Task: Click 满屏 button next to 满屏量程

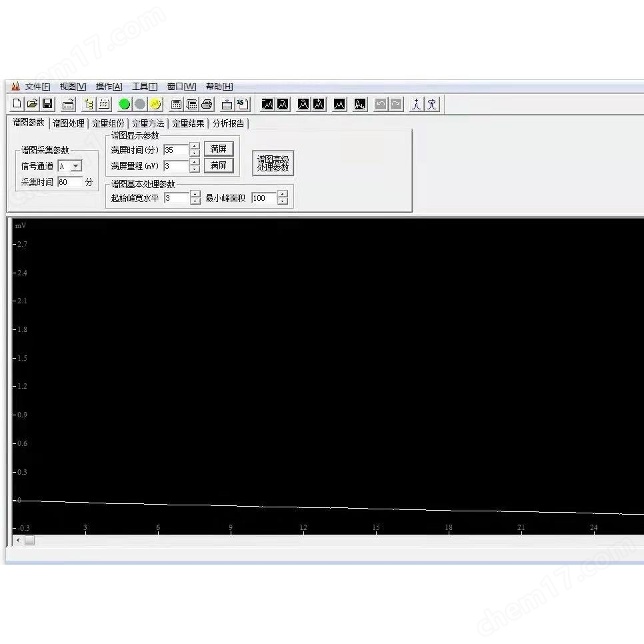Action: 219,165
